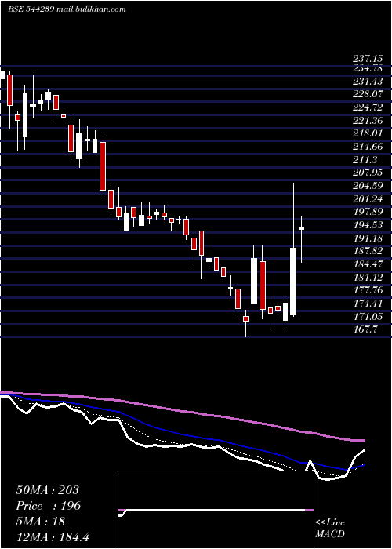
Task: Click the Price : 196 readout
Action: pyautogui.click(x=49, y=506)
